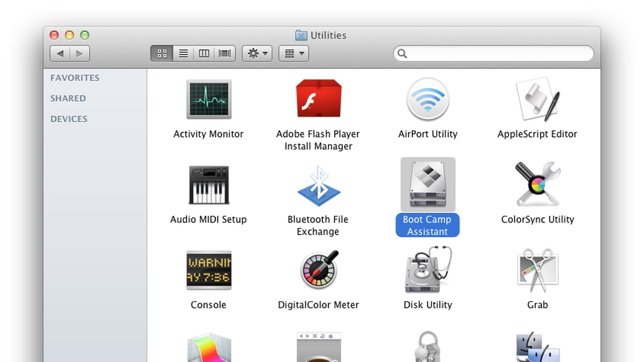The image size is (644, 362).
Task: Click the "ColorSync Utility" label
Action: click(x=537, y=219)
